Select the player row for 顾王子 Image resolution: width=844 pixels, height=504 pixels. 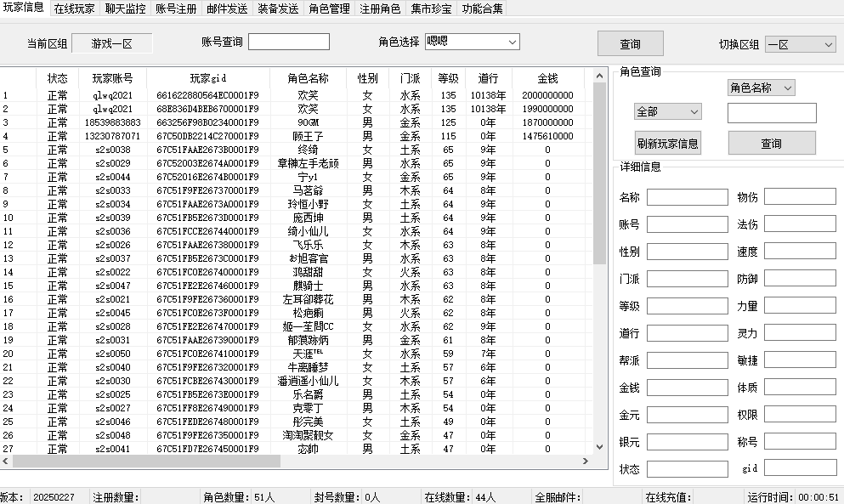point(308,136)
